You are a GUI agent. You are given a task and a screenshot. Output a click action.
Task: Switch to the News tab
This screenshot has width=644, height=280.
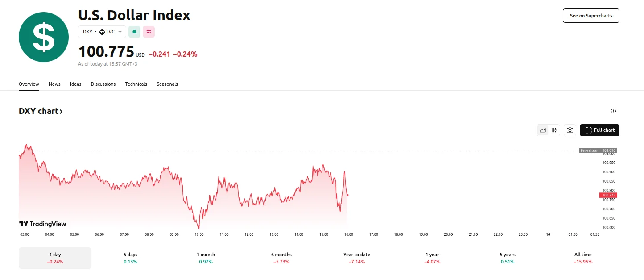[54, 84]
